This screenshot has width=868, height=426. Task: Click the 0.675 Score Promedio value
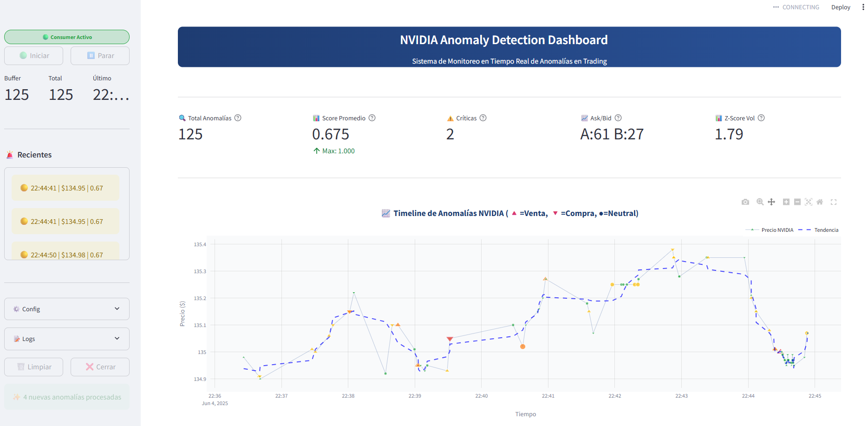pyautogui.click(x=331, y=134)
